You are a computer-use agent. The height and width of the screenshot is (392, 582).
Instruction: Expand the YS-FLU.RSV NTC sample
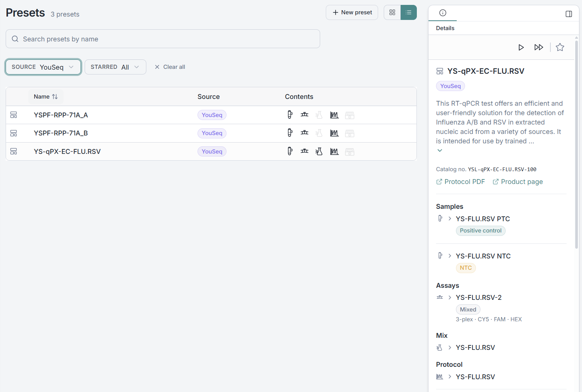[x=450, y=256]
